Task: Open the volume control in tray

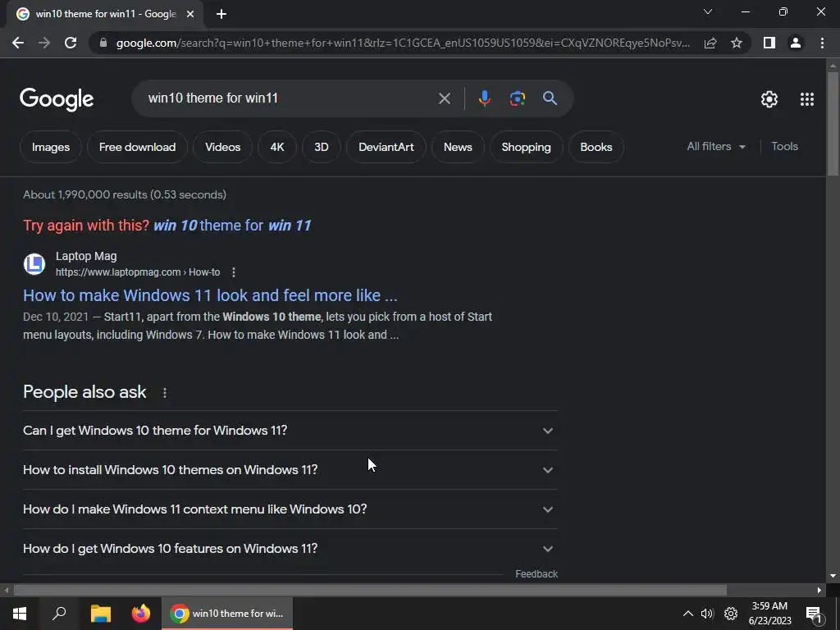Action: (x=707, y=614)
